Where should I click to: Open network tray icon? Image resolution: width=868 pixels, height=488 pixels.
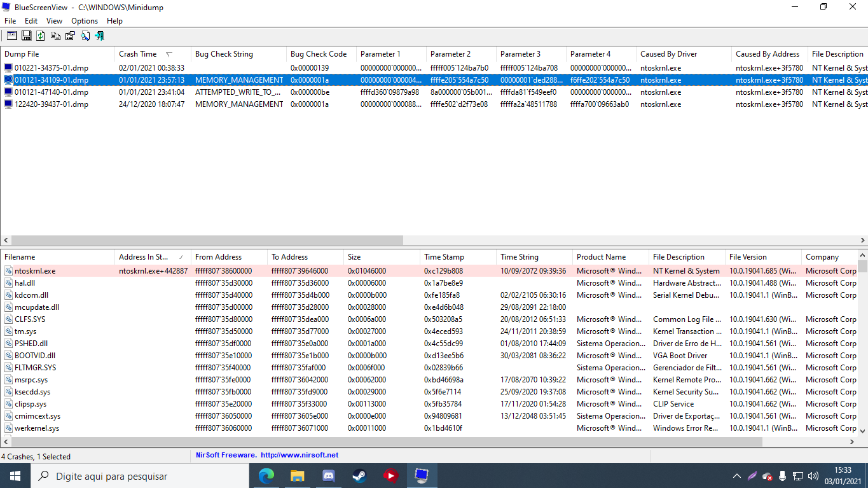[798, 476]
